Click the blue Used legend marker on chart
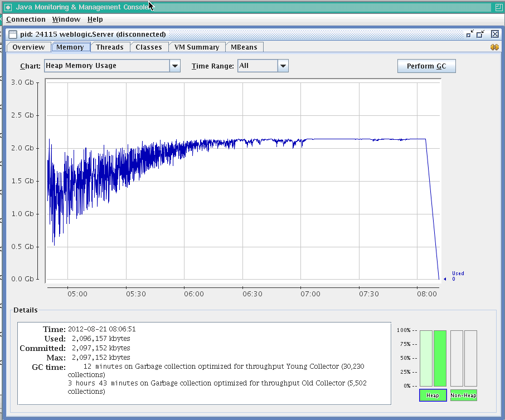Image resolution: width=505 pixels, height=420 pixels. tap(445, 279)
